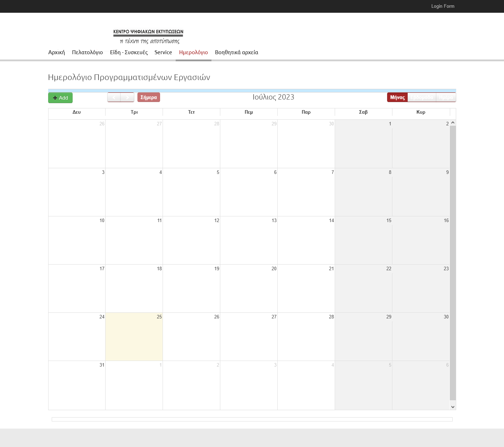Select the Μήνας month view

click(x=397, y=97)
